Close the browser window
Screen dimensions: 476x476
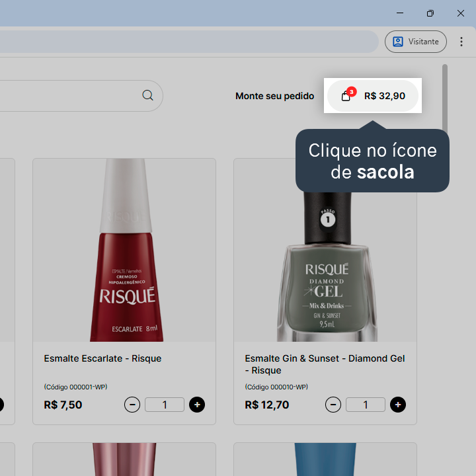pyautogui.click(x=461, y=13)
